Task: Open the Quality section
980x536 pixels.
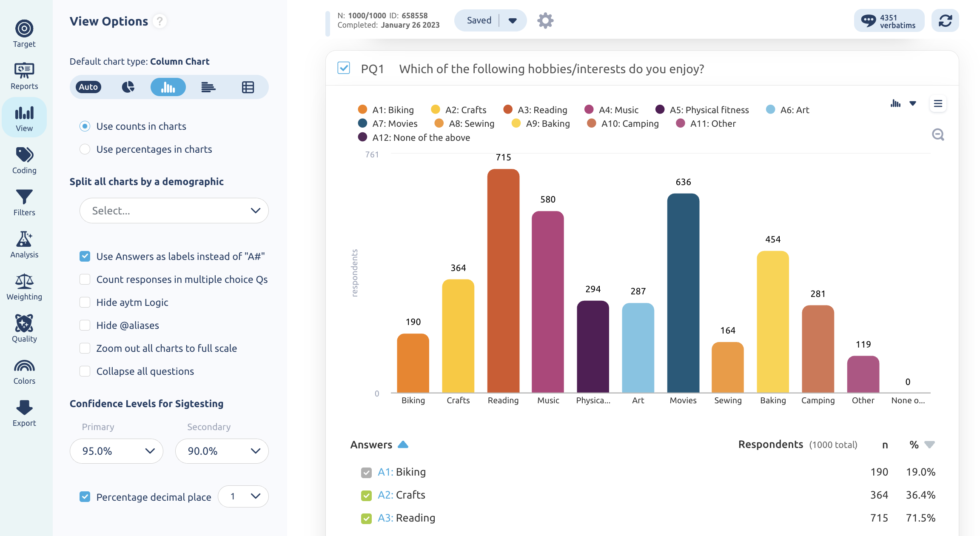Action: [x=24, y=329]
